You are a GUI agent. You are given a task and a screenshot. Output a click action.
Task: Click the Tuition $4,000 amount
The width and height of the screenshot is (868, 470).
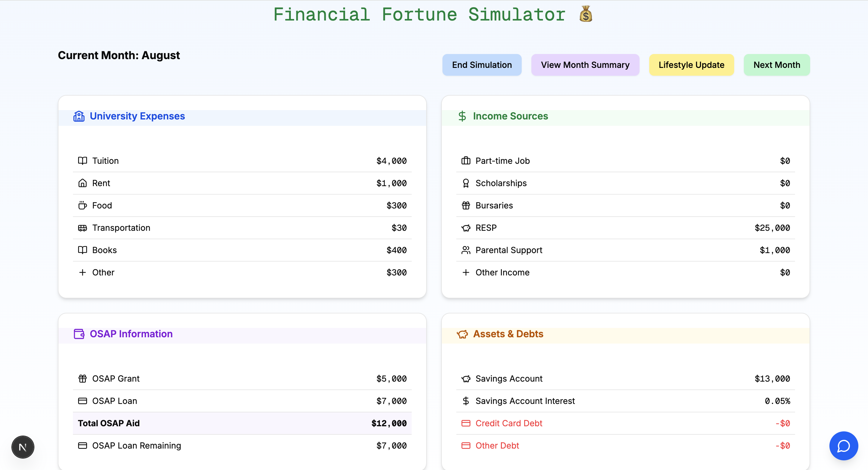391,161
